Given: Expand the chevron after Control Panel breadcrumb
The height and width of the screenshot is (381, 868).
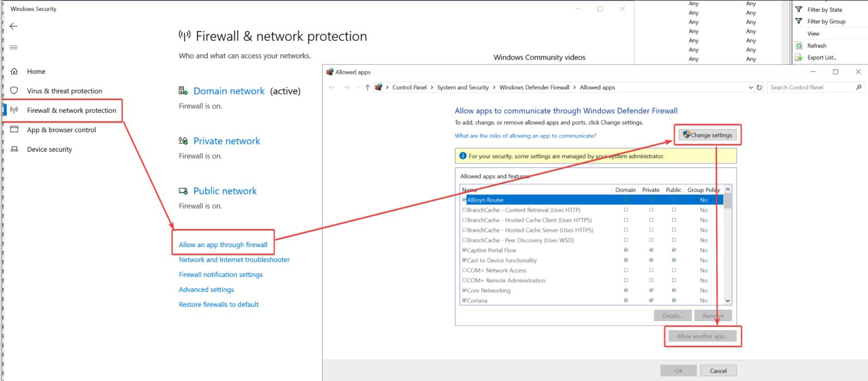Looking at the screenshot, I should (x=432, y=87).
